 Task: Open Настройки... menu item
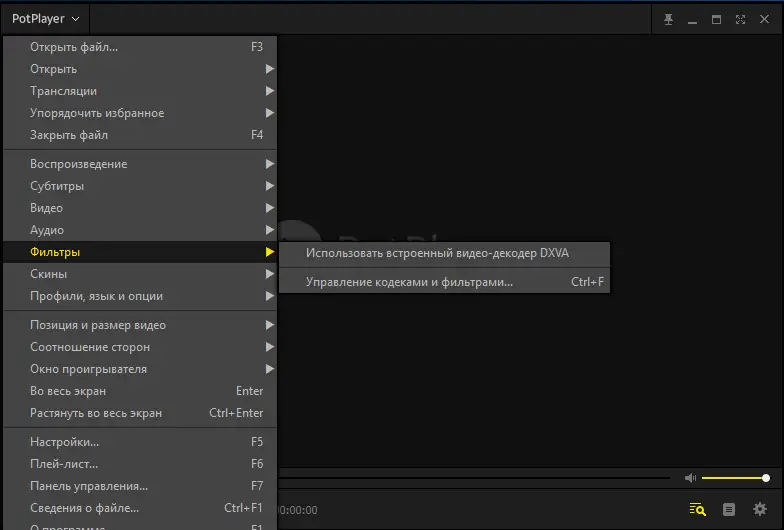pyautogui.click(x=140, y=442)
